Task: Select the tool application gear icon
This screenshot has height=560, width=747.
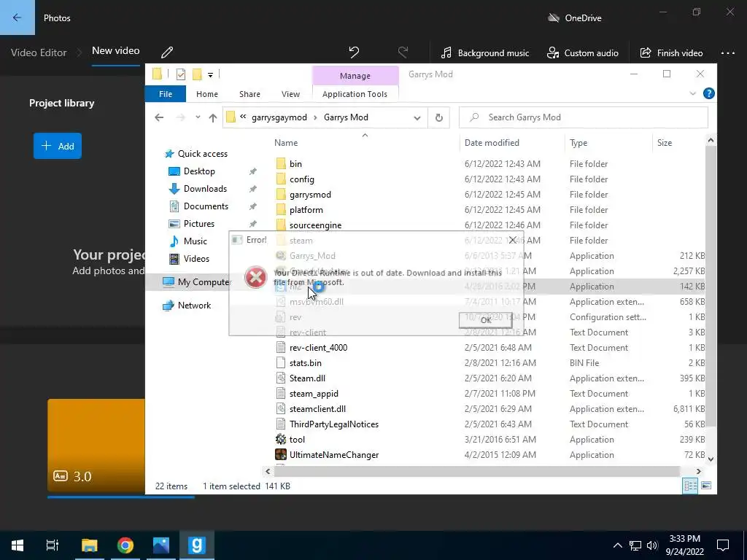Action: coord(281,439)
